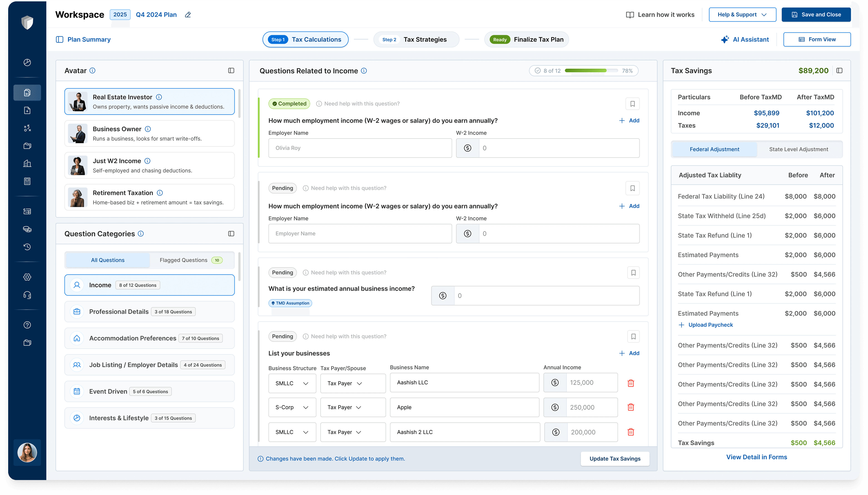The image size is (868, 495).
Task: Bookmark the Completed employment income question
Action: (632, 104)
